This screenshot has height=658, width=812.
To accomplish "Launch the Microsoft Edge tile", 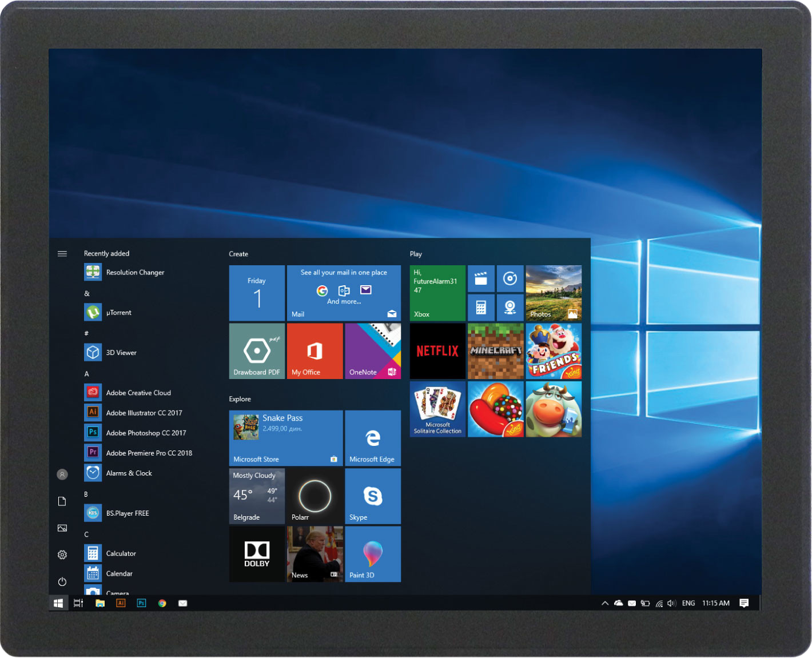I will click(x=373, y=438).
